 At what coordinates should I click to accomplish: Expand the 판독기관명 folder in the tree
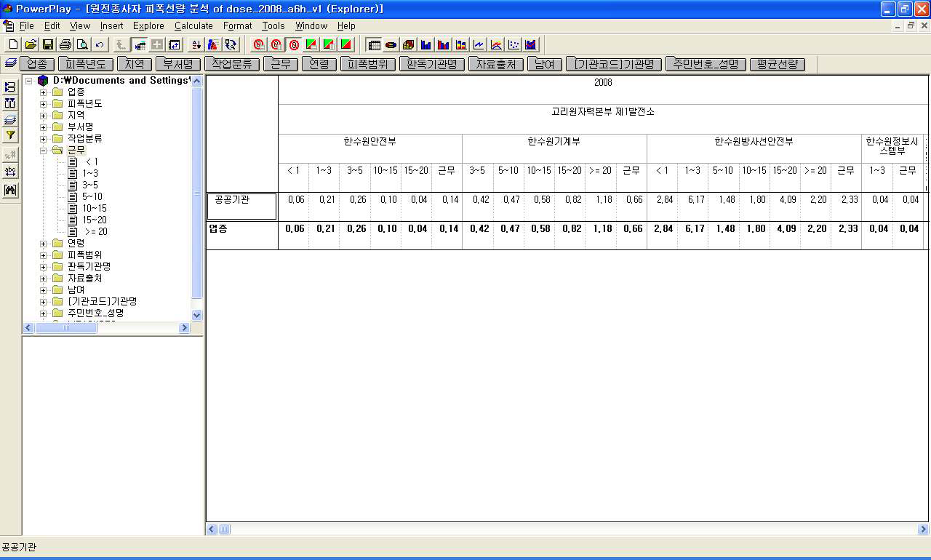(43, 266)
